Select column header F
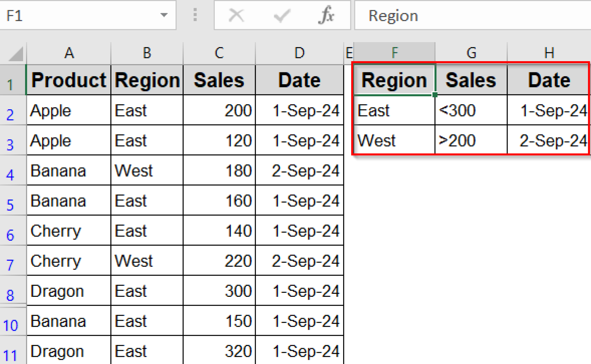 point(394,52)
